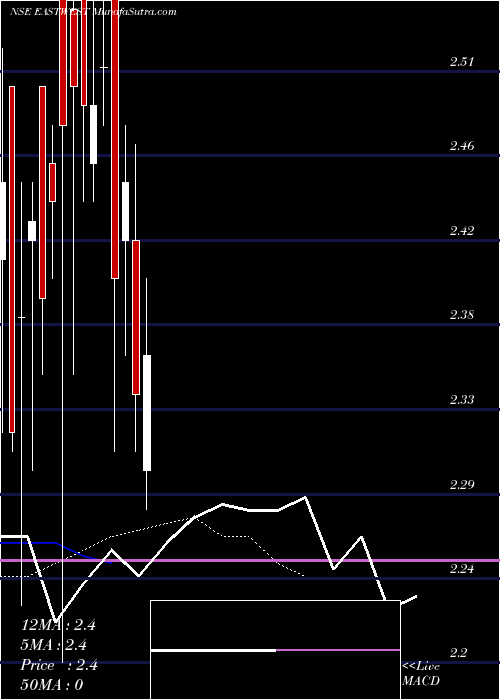Screen dimensions: 500x700
Task: Click the <<Live MACD label
Action: click(x=421, y=674)
